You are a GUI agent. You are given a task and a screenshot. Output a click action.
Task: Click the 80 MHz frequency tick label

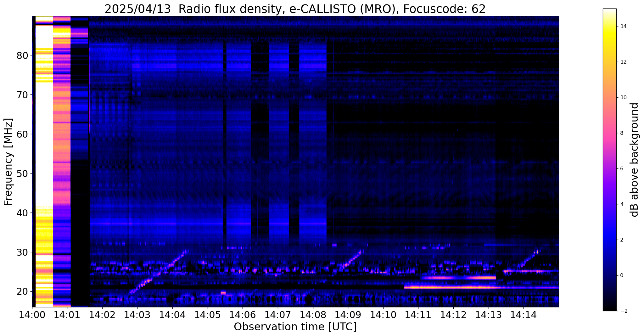pos(22,55)
